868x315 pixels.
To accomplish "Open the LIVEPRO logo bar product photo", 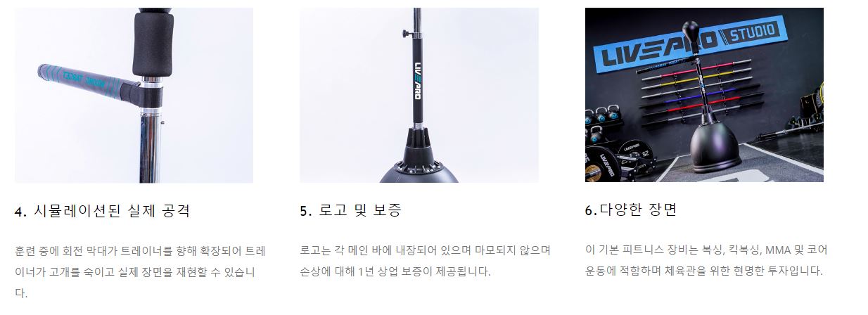I will 419,95.
